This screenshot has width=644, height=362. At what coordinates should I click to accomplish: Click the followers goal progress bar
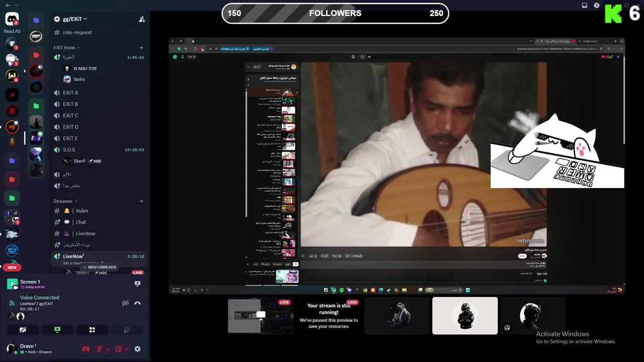click(335, 13)
